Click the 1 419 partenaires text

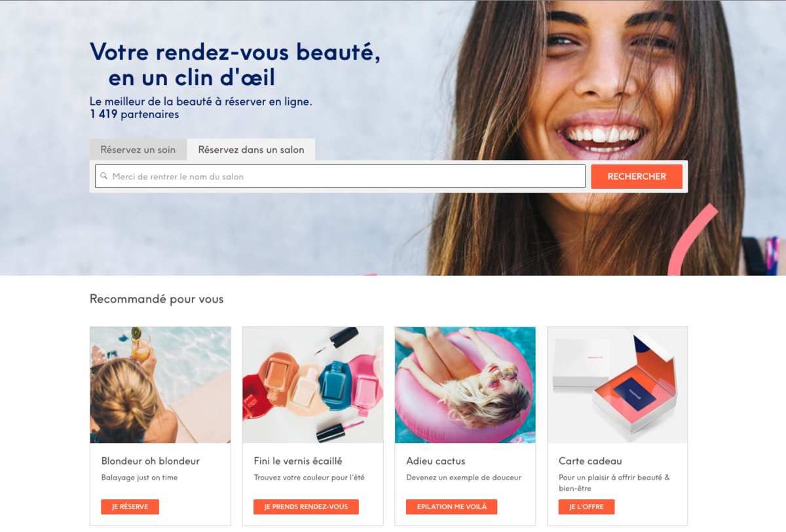[x=134, y=115]
